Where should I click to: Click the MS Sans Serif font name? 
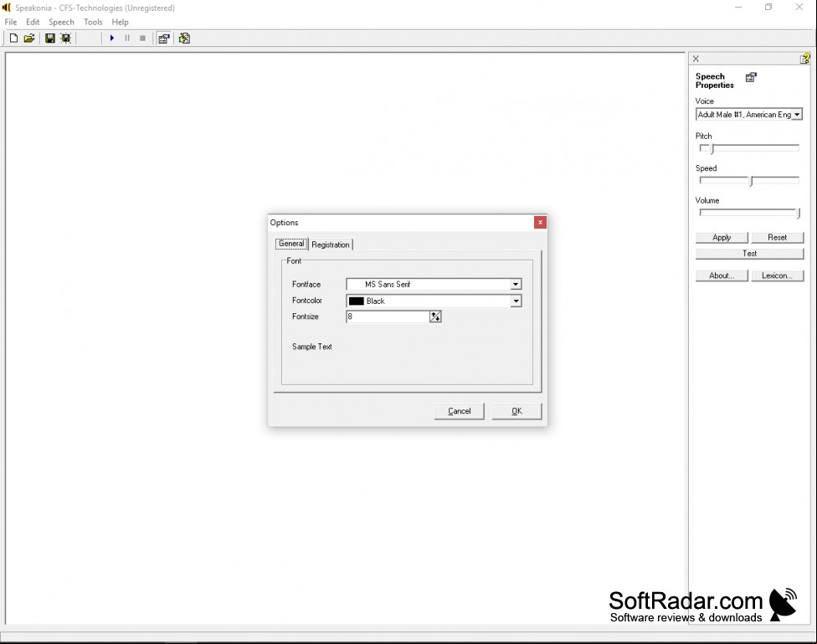[x=388, y=284]
